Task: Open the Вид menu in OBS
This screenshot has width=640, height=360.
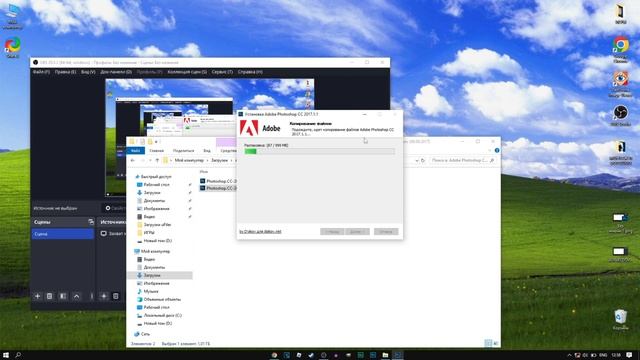Action: (88, 72)
